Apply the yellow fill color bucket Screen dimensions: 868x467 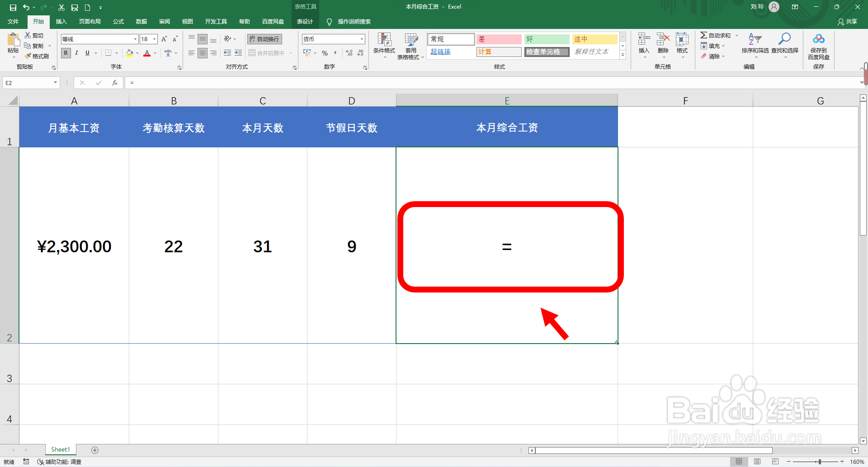130,53
